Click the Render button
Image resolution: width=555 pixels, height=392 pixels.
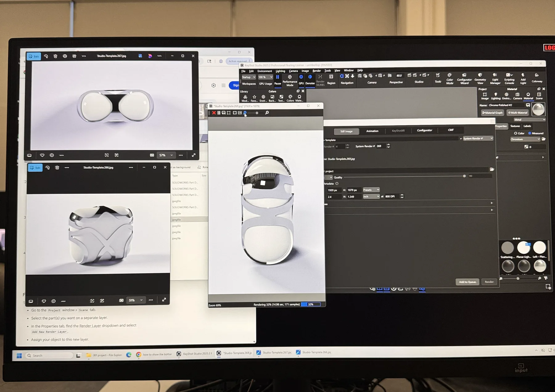click(x=489, y=282)
